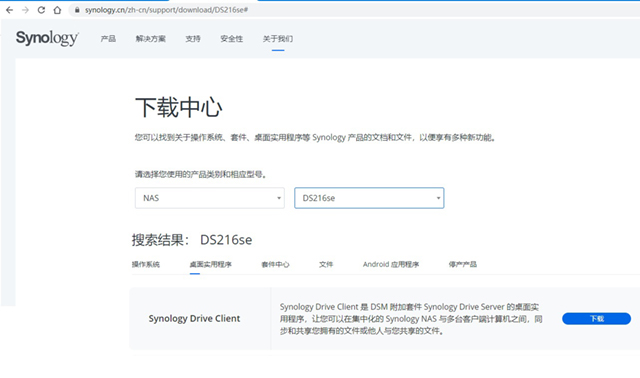Open the 关于我们 navigation menu
Viewport: 640px width, 378px height.
pos(278,39)
